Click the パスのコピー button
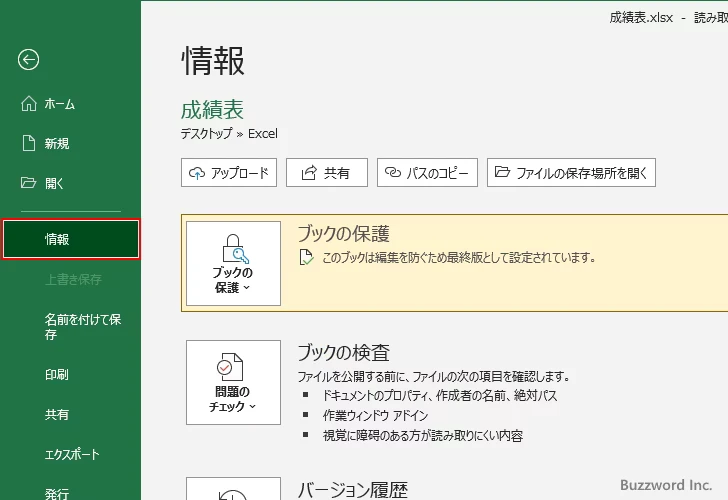This screenshot has height=500, width=728. pos(427,173)
